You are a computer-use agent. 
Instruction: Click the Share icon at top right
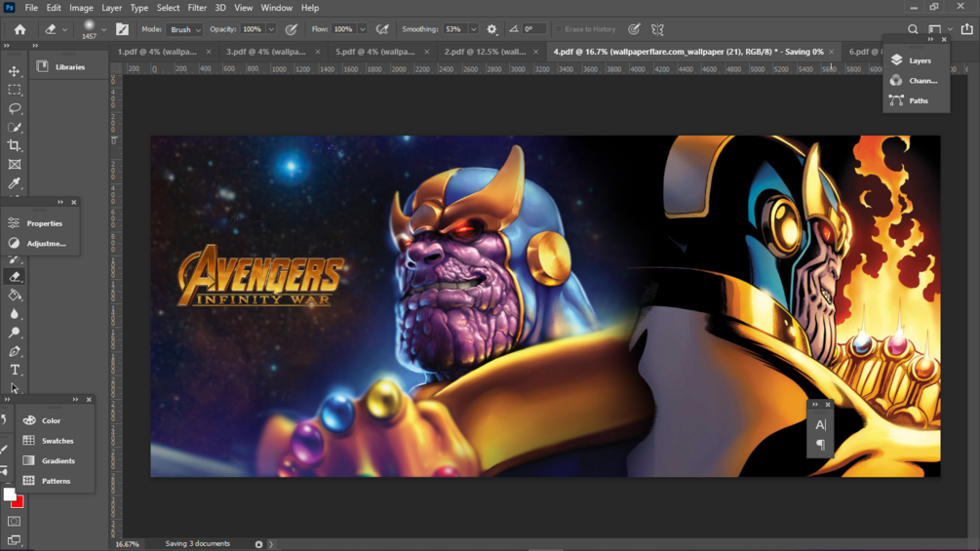click(x=967, y=29)
